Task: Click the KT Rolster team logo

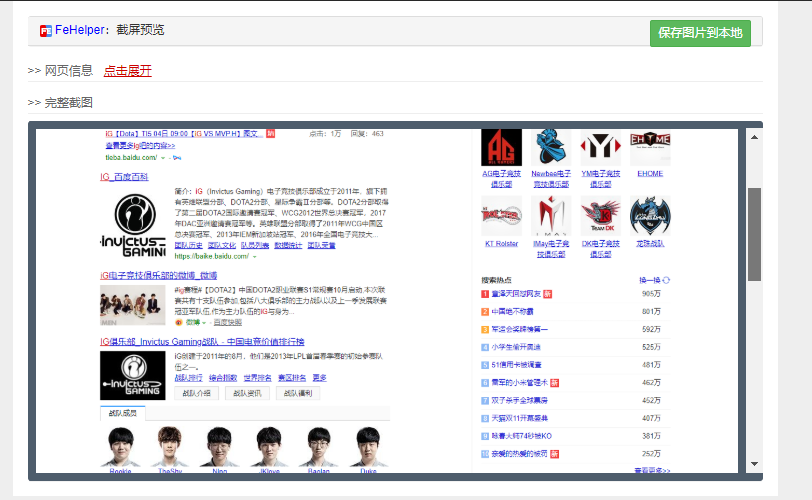Action: (x=501, y=216)
